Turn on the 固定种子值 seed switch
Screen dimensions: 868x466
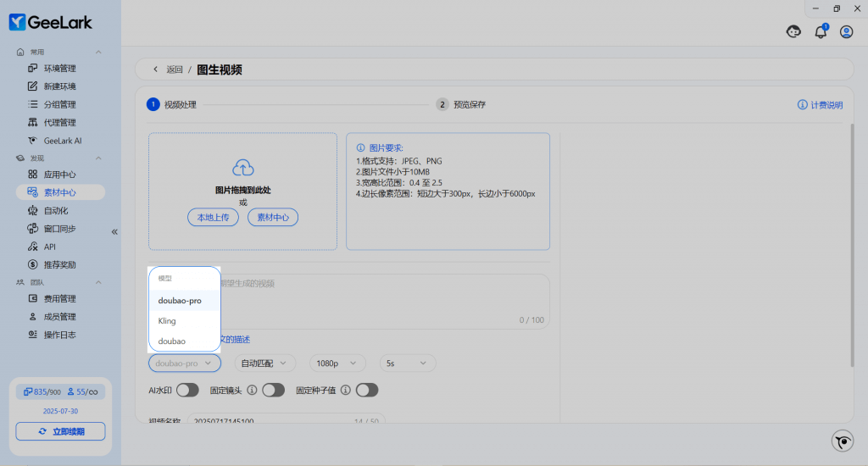[x=366, y=390]
